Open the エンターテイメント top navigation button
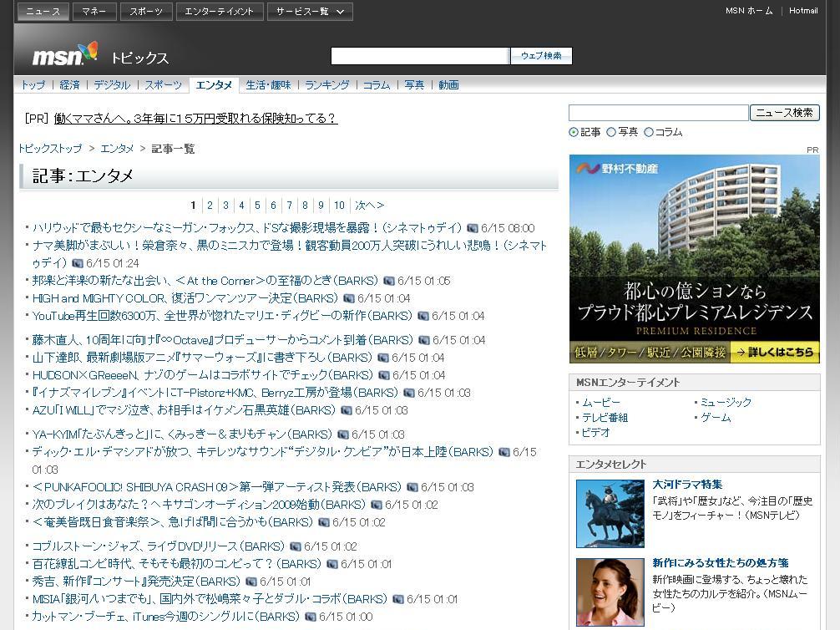The width and height of the screenshot is (840, 630). coord(219,11)
